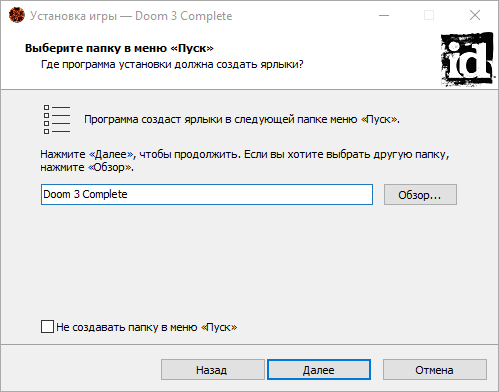499x392 pixels.
Task: Click the instruction text starting 'Нажмите «Далее»'
Action: pyautogui.click(x=245, y=160)
